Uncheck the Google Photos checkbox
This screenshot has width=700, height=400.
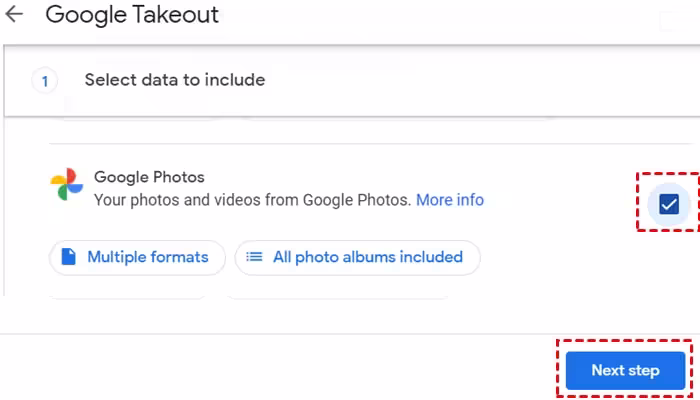(668, 205)
